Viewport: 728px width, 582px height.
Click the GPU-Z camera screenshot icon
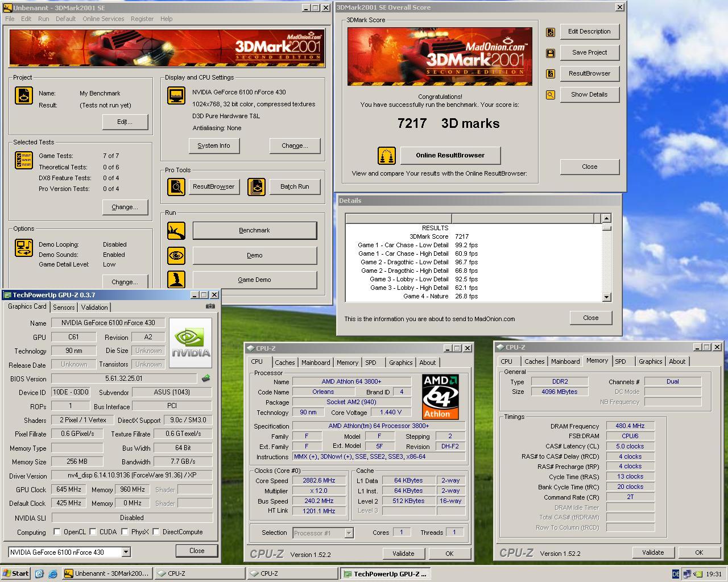coord(210,306)
